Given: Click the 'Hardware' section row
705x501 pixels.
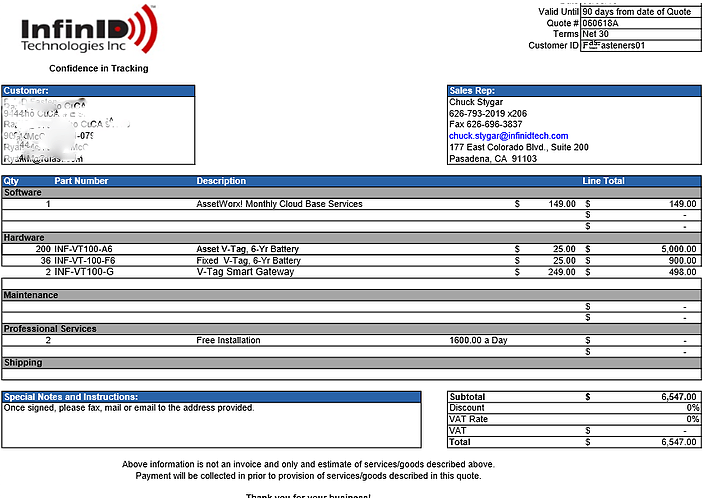Looking at the screenshot, I should pos(351,238).
